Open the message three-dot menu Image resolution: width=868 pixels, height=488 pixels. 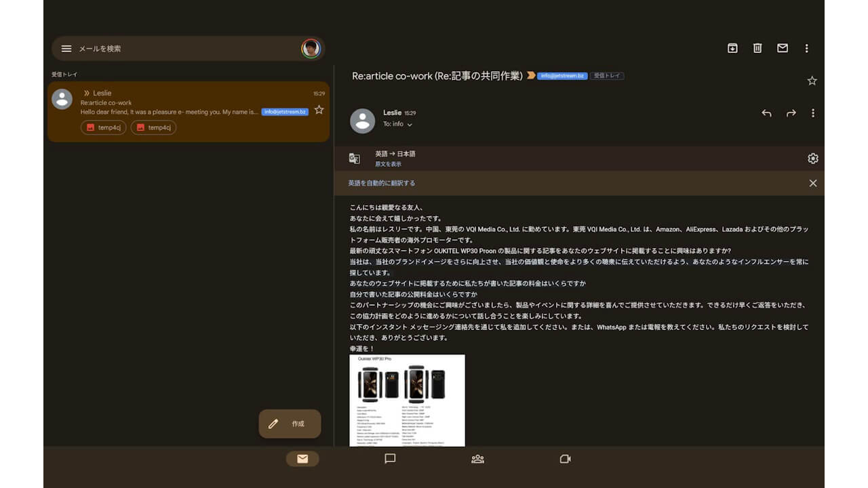(813, 113)
